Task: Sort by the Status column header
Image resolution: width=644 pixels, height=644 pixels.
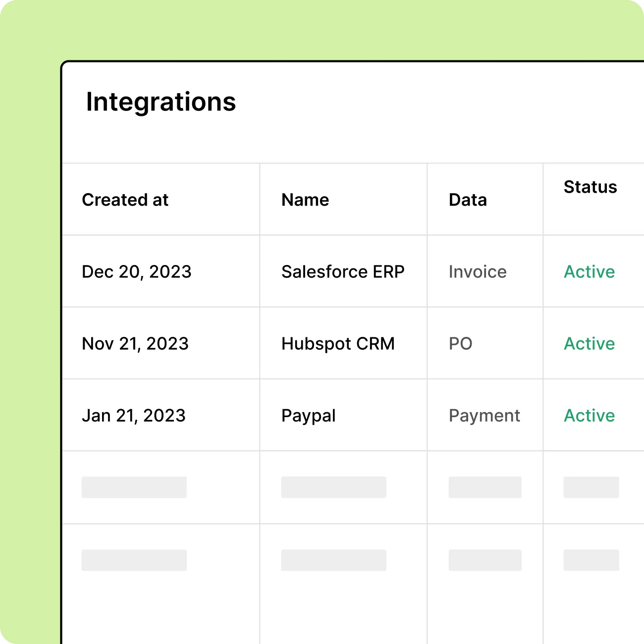Action: click(x=590, y=187)
